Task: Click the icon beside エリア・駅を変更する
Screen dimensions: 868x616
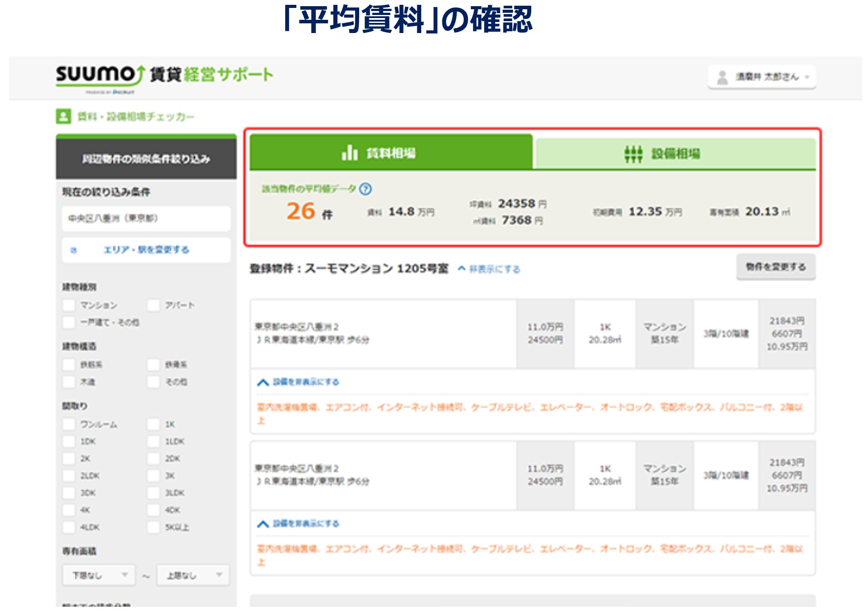Action: pos(74,250)
